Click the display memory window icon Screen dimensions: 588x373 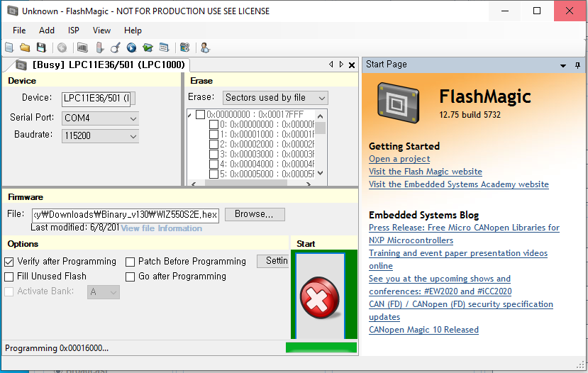click(x=164, y=48)
